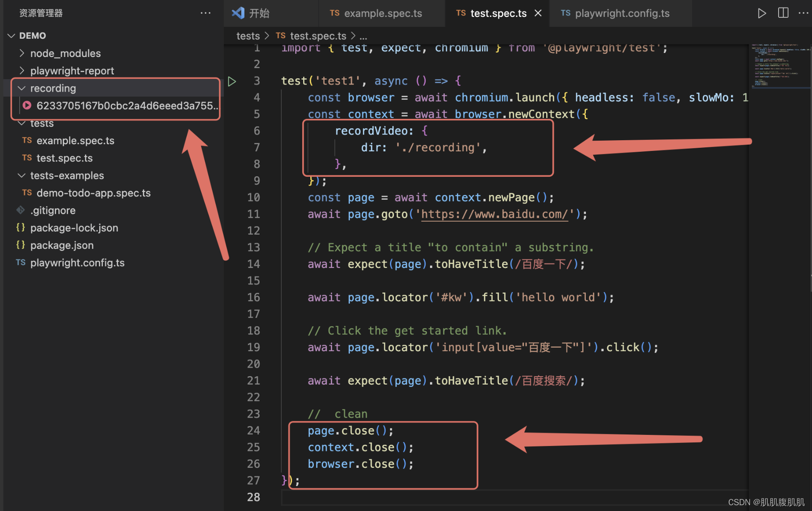
Task: Click the TS icon of playwright.config.ts tab
Action: coord(565,13)
